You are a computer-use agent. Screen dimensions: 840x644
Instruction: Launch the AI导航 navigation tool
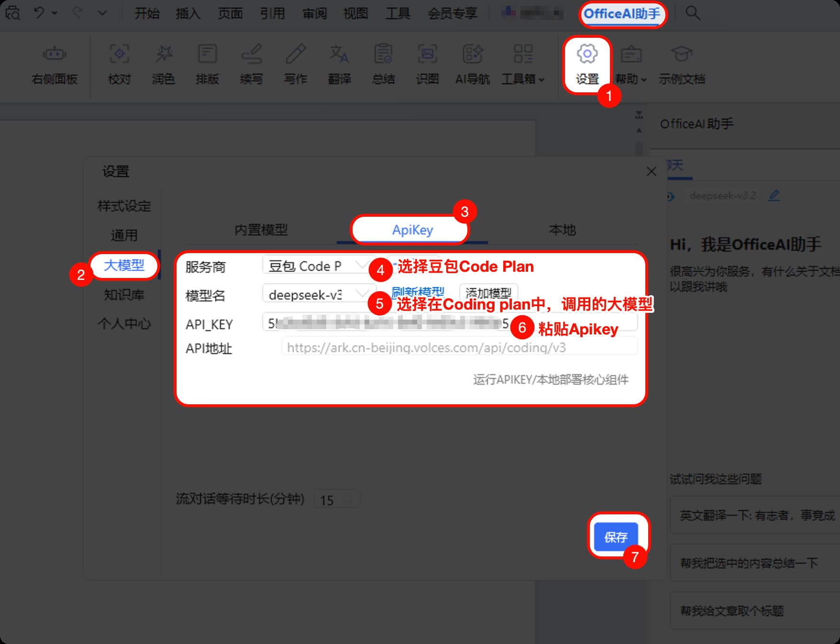point(472,65)
